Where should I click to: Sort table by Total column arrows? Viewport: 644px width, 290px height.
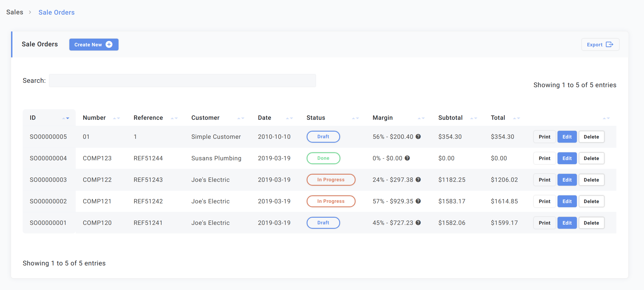click(x=516, y=118)
